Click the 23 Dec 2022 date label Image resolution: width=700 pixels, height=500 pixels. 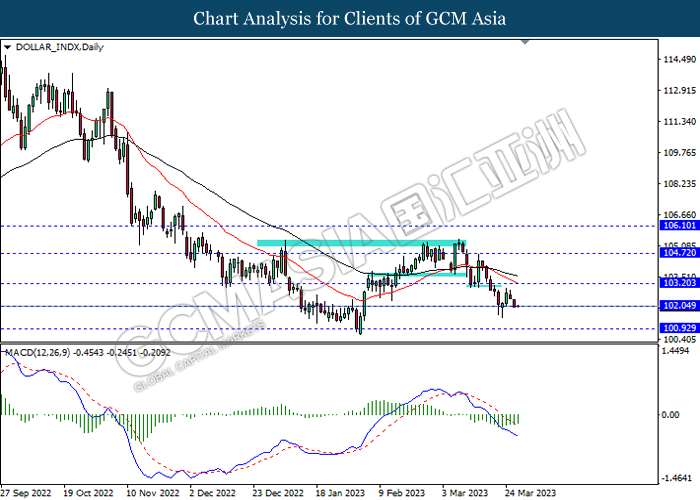[278, 493]
